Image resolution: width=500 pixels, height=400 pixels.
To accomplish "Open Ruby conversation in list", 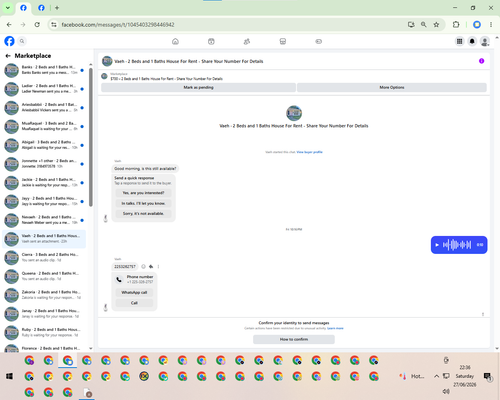I will point(44,333).
